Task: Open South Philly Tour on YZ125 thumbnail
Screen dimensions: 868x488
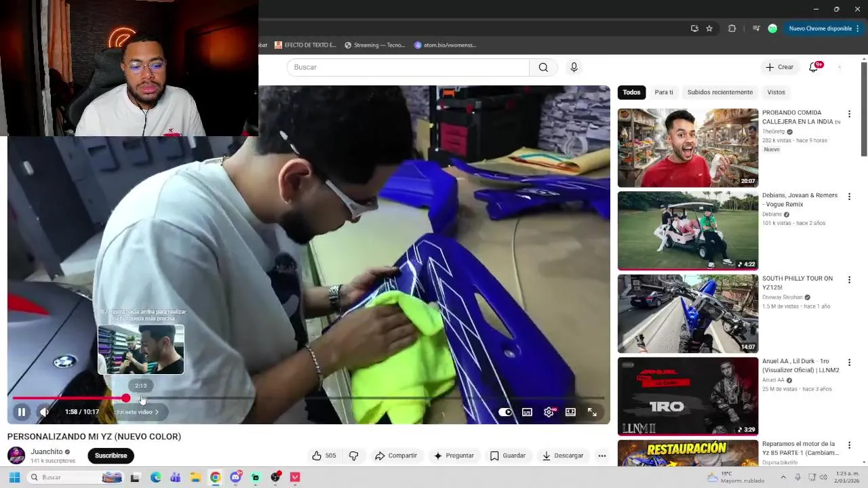Action: (x=688, y=313)
